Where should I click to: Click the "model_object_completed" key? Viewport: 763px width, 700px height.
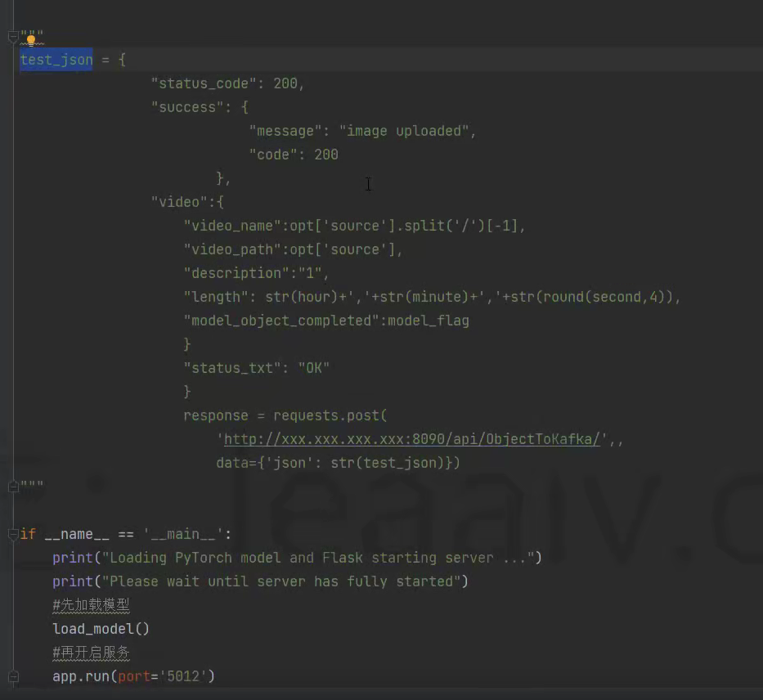tap(281, 321)
